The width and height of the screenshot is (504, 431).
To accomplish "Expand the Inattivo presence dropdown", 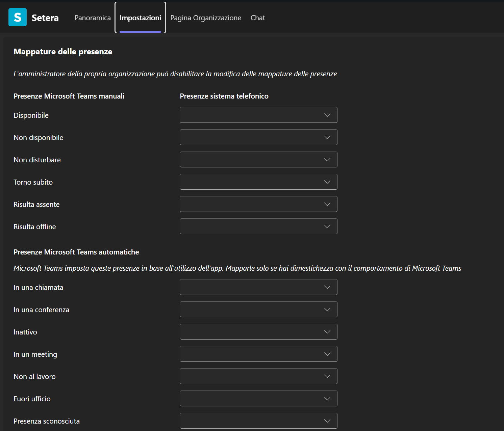I will [258, 332].
